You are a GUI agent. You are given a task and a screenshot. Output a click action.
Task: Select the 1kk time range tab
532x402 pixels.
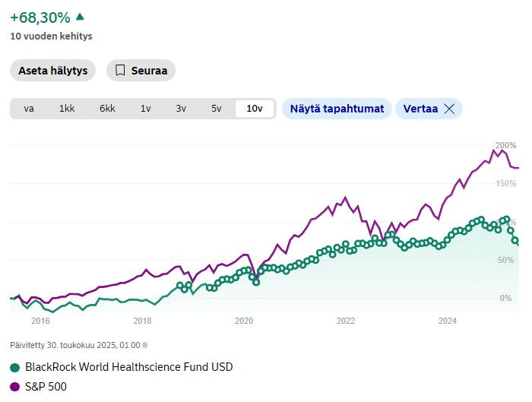[67, 109]
